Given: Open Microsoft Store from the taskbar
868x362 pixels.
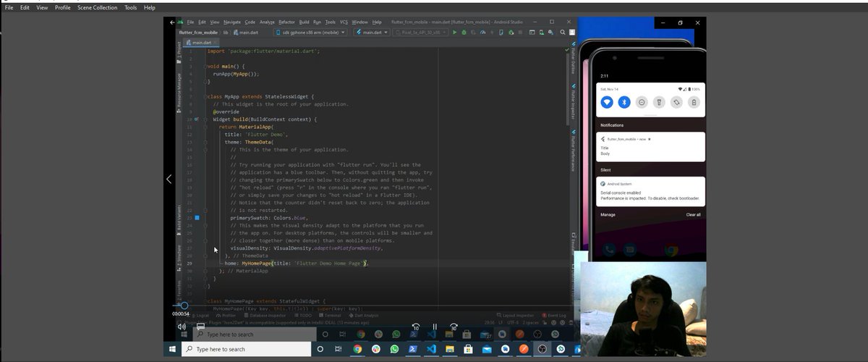Looking at the screenshot, I should (469, 349).
